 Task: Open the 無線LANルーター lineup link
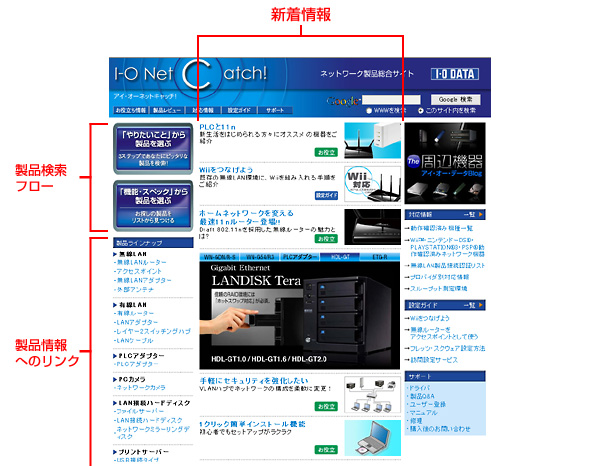coord(140,262)
